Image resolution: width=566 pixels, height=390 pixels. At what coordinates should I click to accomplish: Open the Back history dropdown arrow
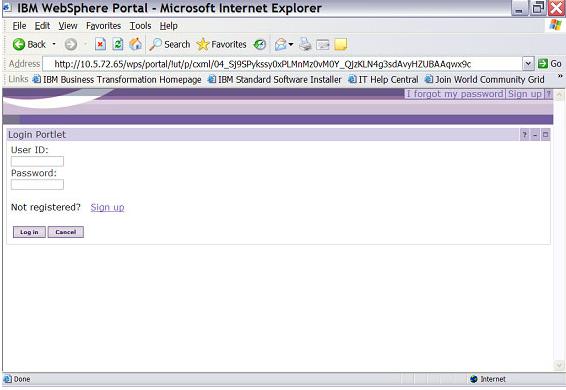[x=54, y=44]
